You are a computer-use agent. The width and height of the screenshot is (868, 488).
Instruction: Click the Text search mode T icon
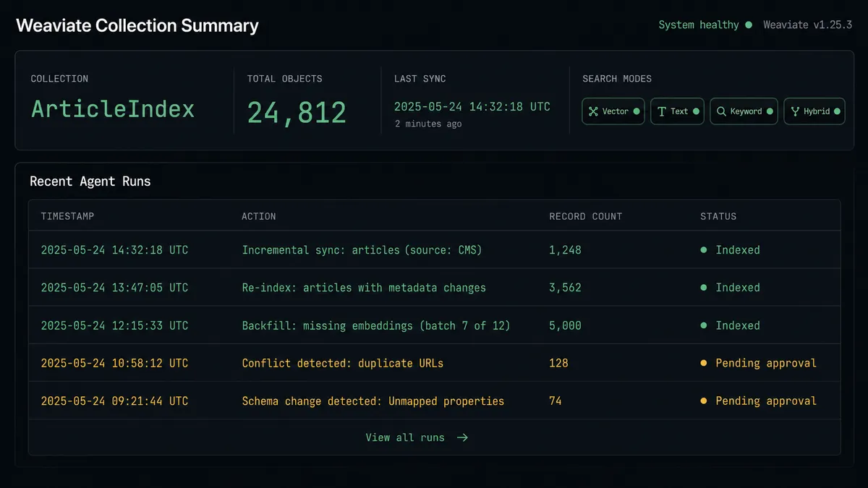click(661, 111)
